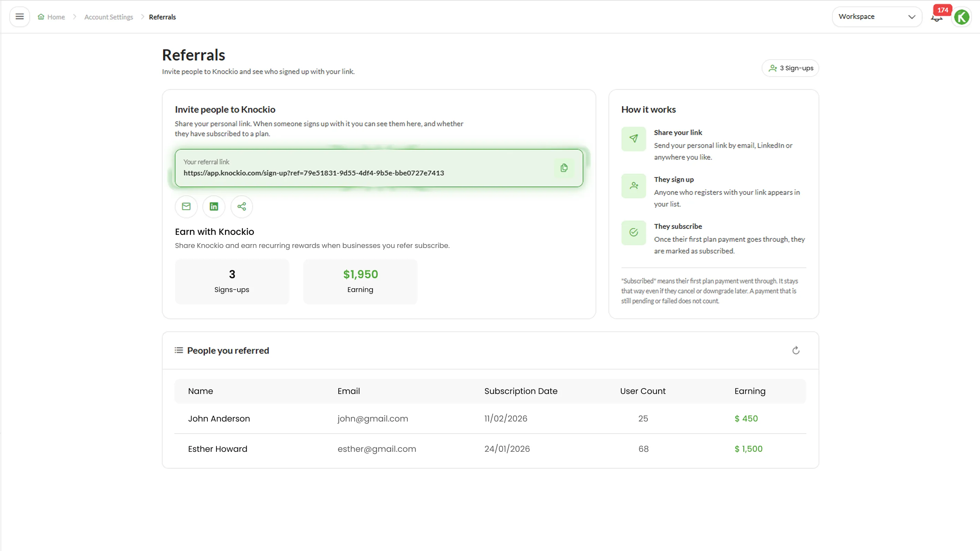This screenshot has height=551, width=980.
Task: Share referral link by email
Action: pos(186,207)
